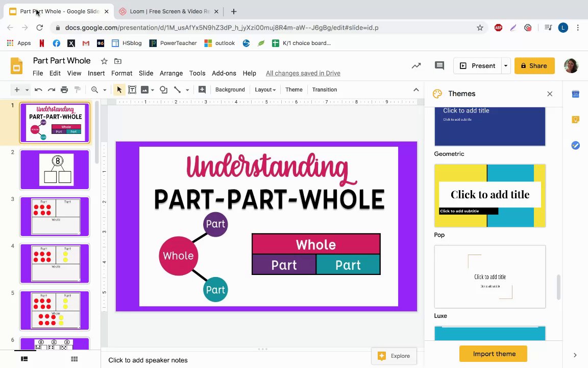
Task: Open the Slides home logo
Action: (16, 66)
